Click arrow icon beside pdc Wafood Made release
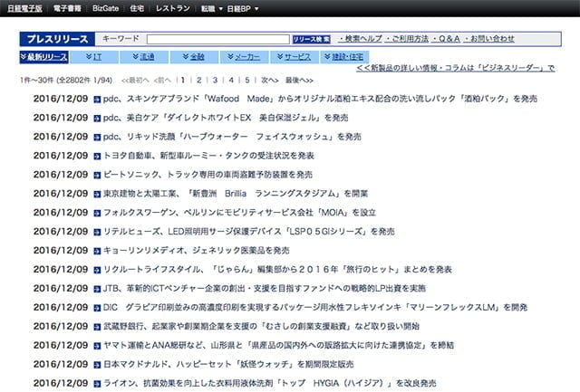580x392 pixels. (97, 100)
